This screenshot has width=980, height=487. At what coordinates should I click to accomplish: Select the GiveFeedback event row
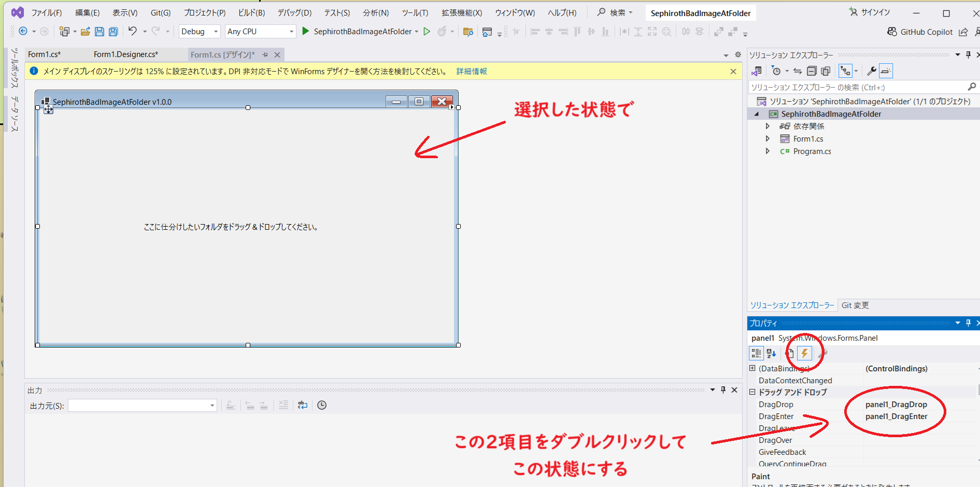(863, 452)
